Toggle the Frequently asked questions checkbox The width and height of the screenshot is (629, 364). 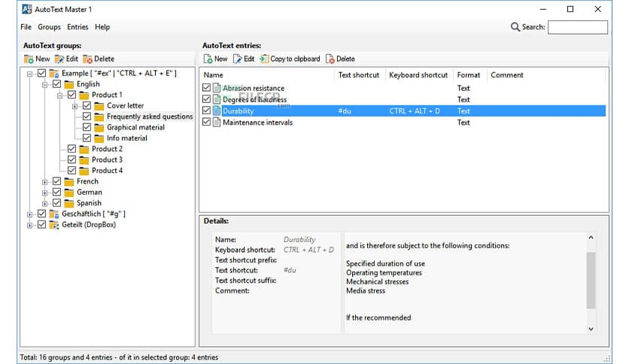pos(87,117)
